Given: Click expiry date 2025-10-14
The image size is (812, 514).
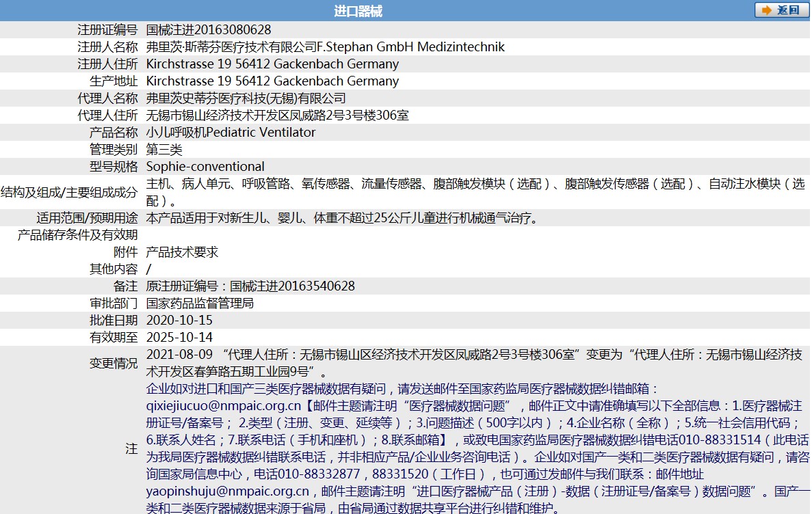Looking at the screenshot, I should pyautogui.click(x=179, y=338).
